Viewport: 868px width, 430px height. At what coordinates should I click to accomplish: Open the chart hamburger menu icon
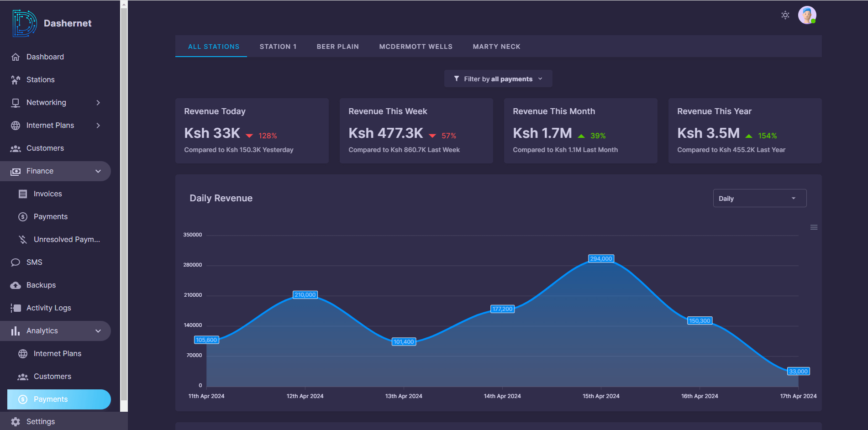814,227
